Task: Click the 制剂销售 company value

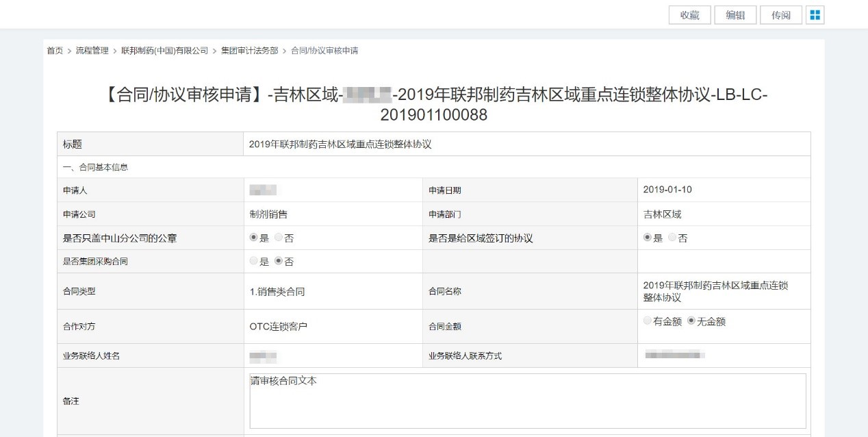Action: click(x=268, y=214)
